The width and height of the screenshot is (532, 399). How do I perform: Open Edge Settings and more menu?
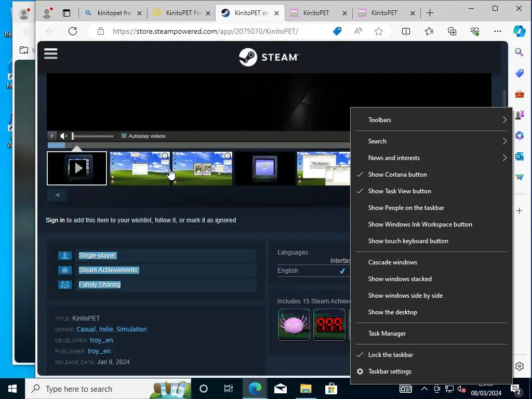coord(497,31)
